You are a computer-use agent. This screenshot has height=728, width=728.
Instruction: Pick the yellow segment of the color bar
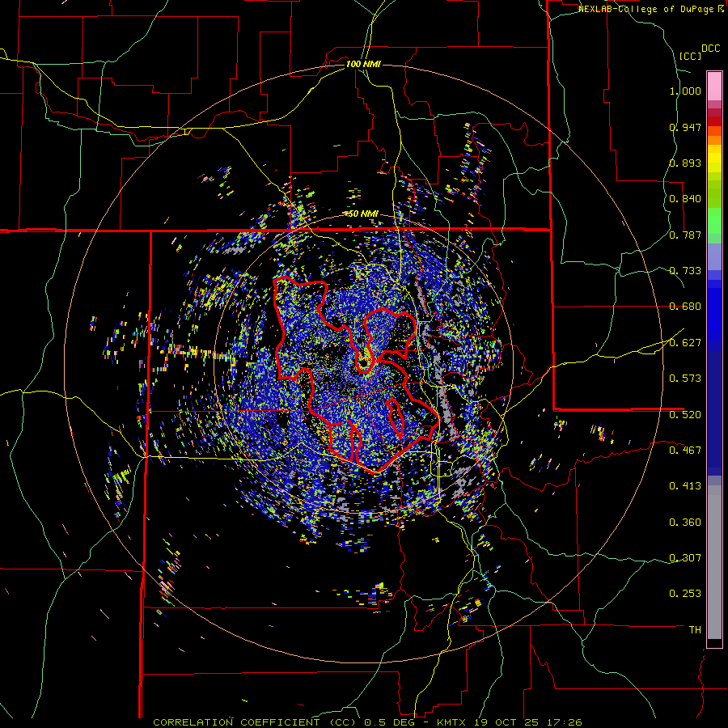tap(714, 159)
